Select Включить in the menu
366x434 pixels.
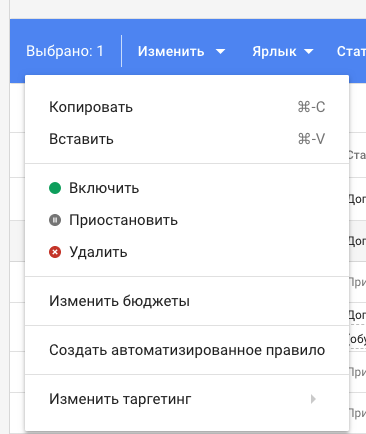187,188
